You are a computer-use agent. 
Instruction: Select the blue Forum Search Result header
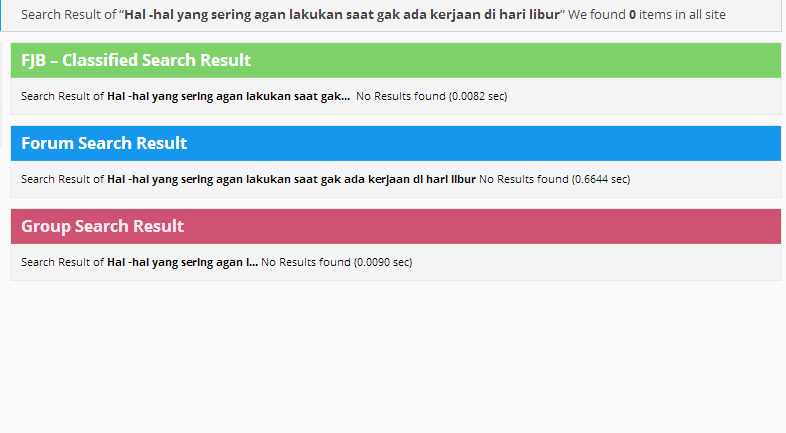104,143
